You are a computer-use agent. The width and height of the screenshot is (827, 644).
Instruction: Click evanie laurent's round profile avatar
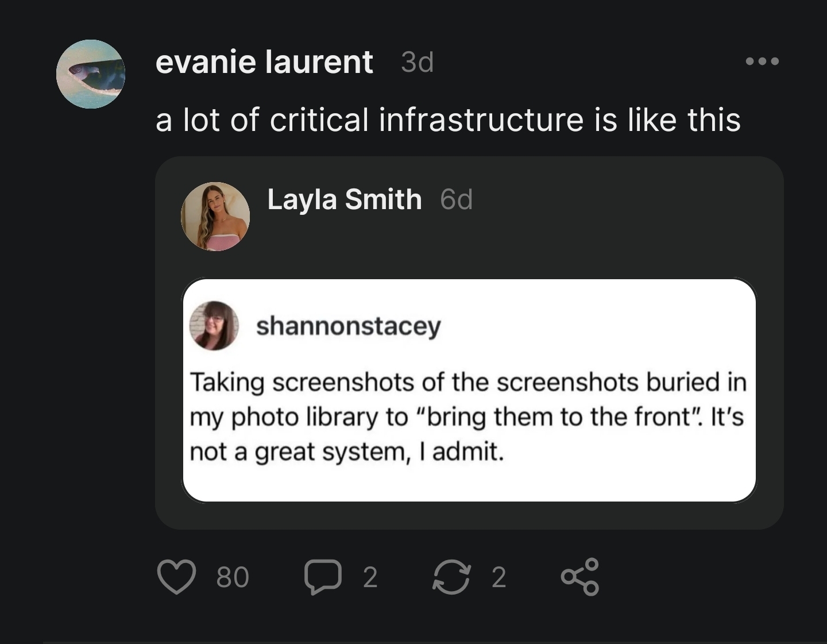tap(91, 74)
